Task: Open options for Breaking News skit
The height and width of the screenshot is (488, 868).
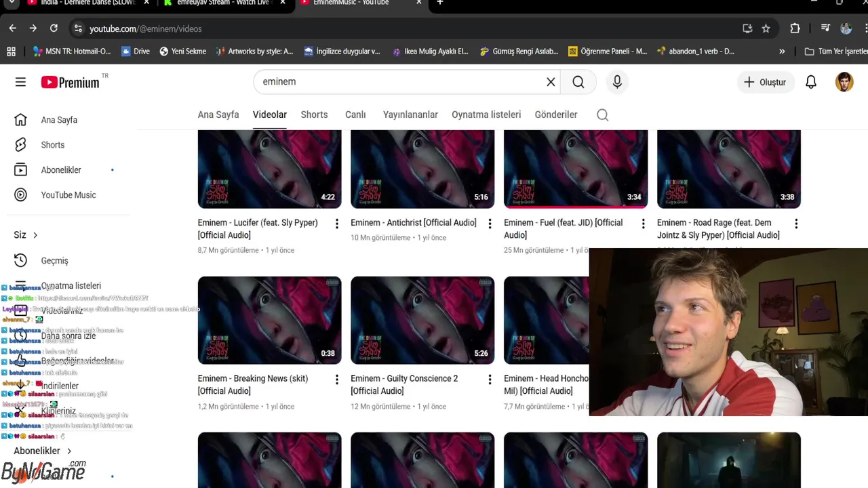Action: (336, 380)
